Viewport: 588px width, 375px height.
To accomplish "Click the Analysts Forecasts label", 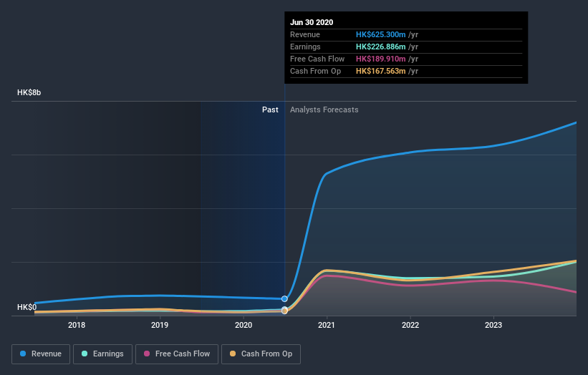I will point(324,109).
